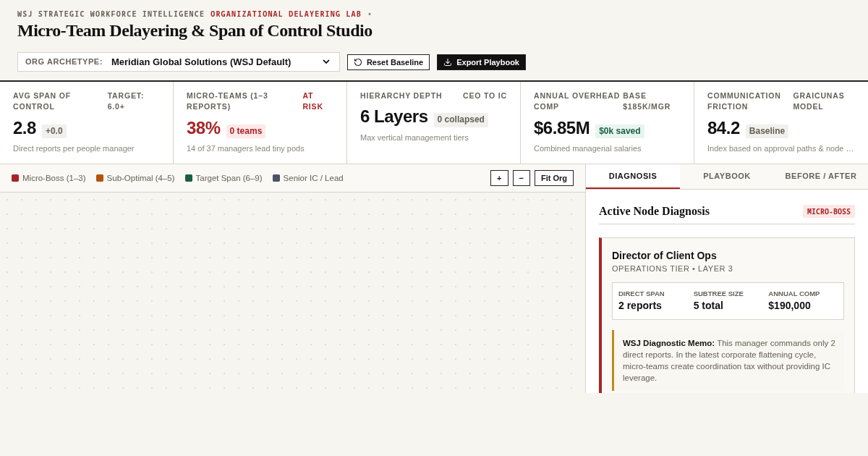
Task: Click the GRAICUNAS MODEL label
Action: (818, 101)
